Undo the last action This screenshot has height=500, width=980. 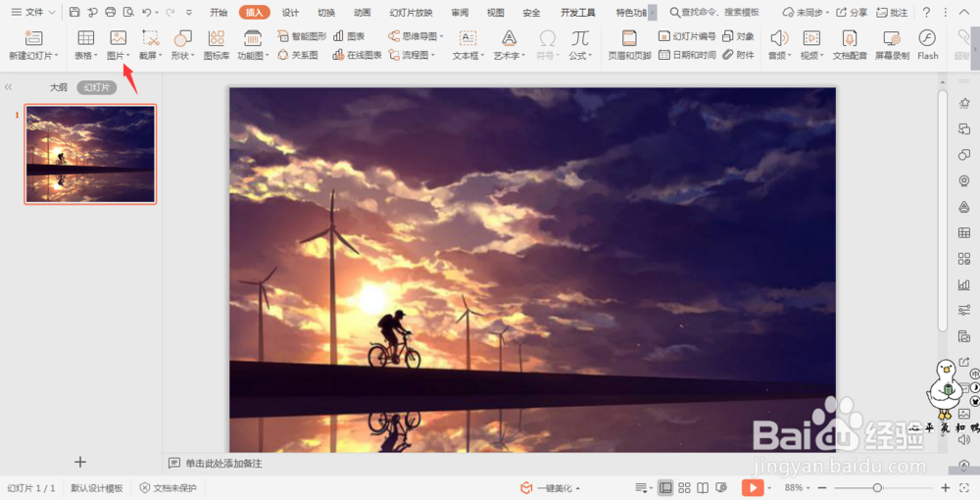(x=146, y=12)
